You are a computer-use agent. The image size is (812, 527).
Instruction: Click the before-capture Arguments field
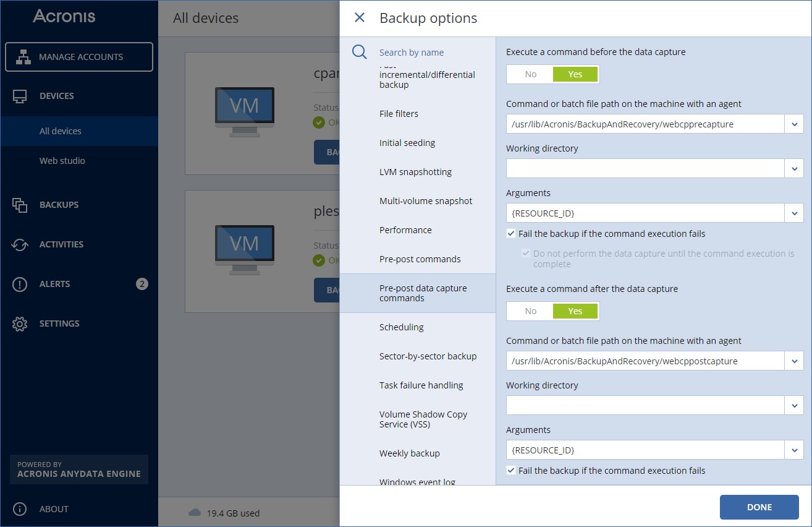646,213
